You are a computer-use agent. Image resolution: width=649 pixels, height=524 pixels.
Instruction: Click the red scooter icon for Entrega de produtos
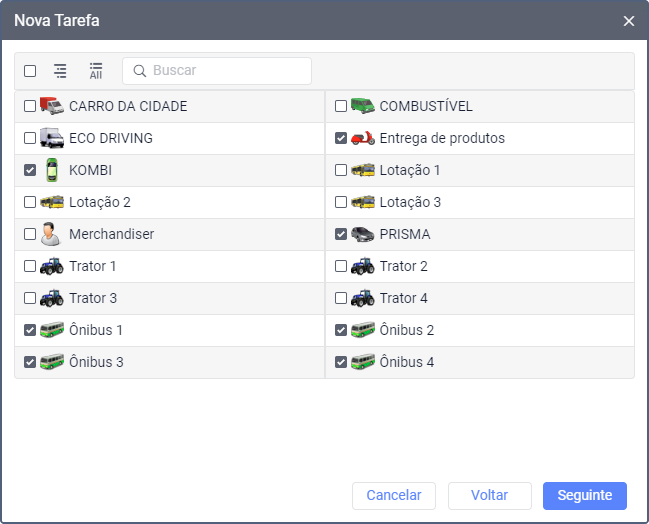(x=362, y=138)
